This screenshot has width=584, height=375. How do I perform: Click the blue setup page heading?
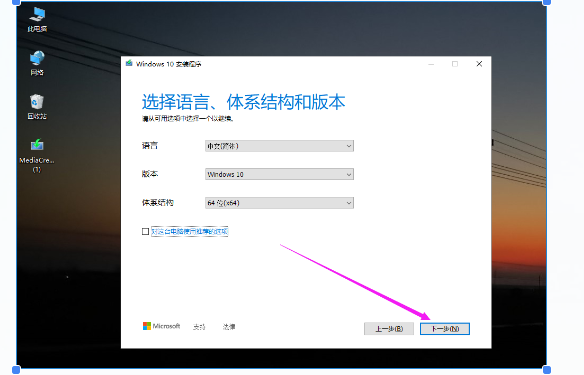(244, 102)
